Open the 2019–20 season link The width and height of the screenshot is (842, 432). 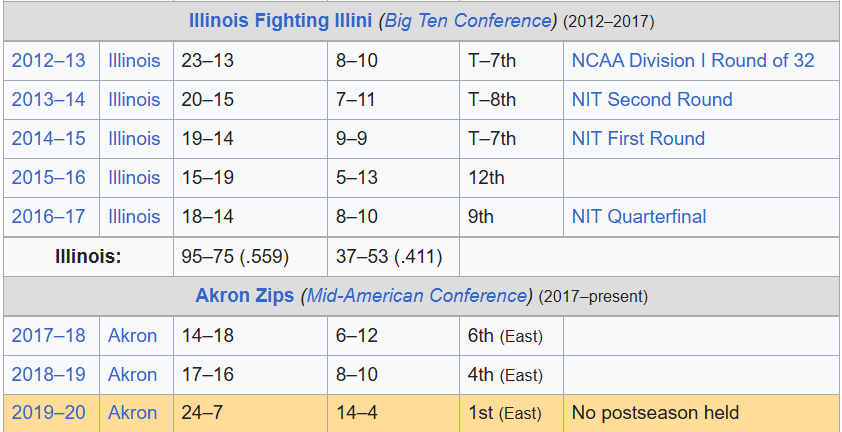click(48, 413)
